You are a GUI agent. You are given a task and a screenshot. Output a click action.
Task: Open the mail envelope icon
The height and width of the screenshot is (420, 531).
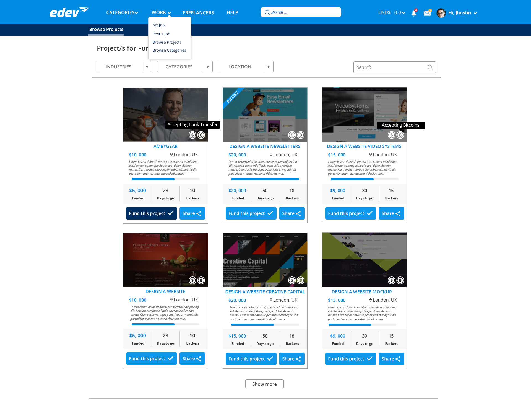click(x=427, y=13)
